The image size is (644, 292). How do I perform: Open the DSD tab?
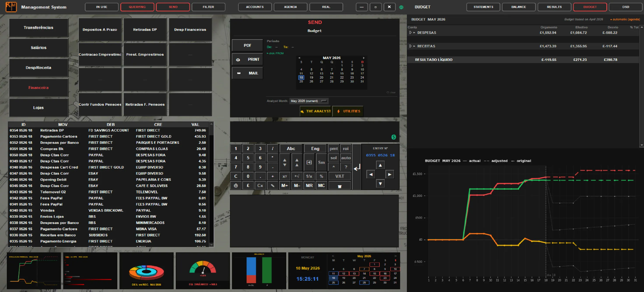(625, 7)
